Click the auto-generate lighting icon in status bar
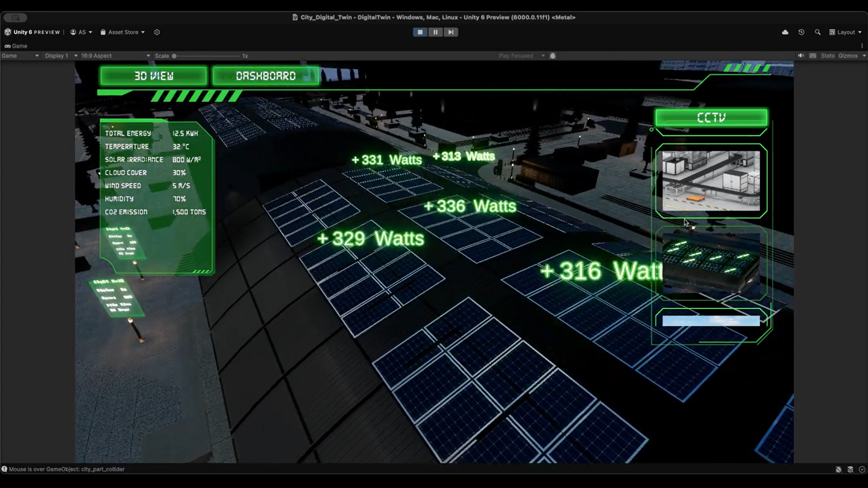Image resolution: width=868 pixels, height=488 pixels. (850, 469)
